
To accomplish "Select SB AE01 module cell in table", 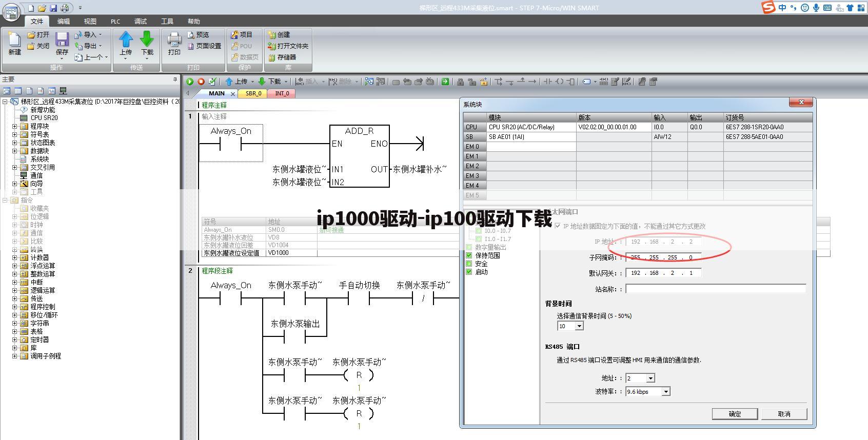I will (531, 137).
